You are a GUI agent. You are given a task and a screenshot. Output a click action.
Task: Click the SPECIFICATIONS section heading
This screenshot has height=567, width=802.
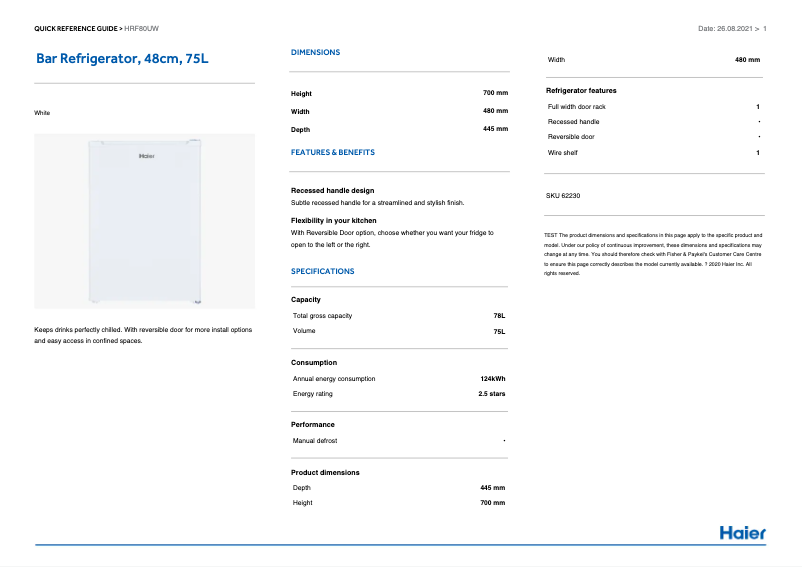(322, 271)
